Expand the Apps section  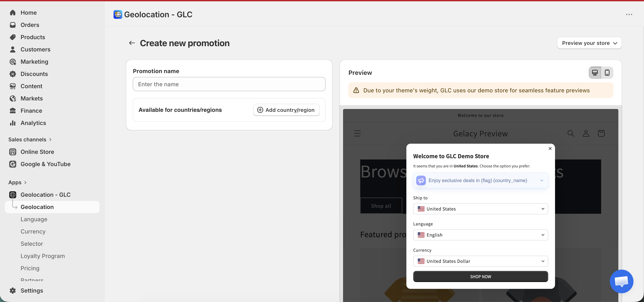tap(18, 183)
